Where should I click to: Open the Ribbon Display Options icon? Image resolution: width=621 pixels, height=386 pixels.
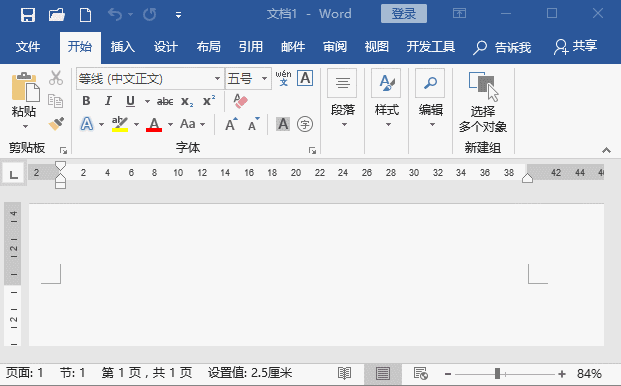tap(459, 14)
